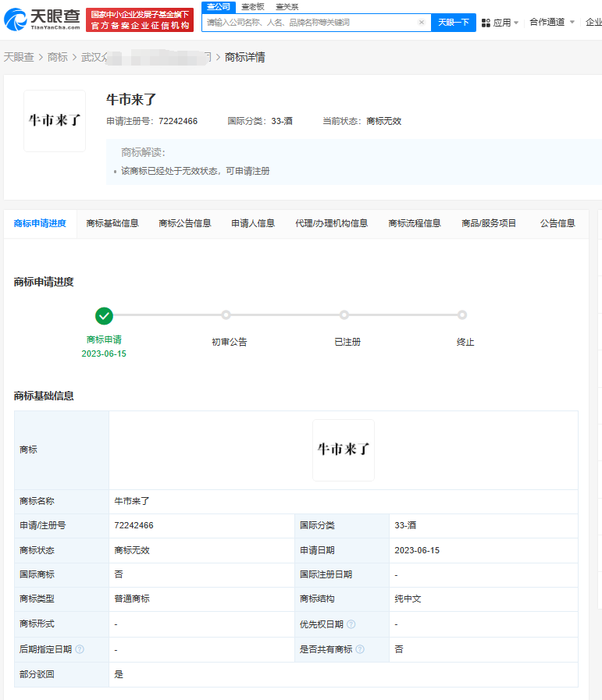Image resolution: width=602 pixels, height=700 pixels.
Task: Click help icon next to 是否共有商标
Action: click(x=360, y=649)
